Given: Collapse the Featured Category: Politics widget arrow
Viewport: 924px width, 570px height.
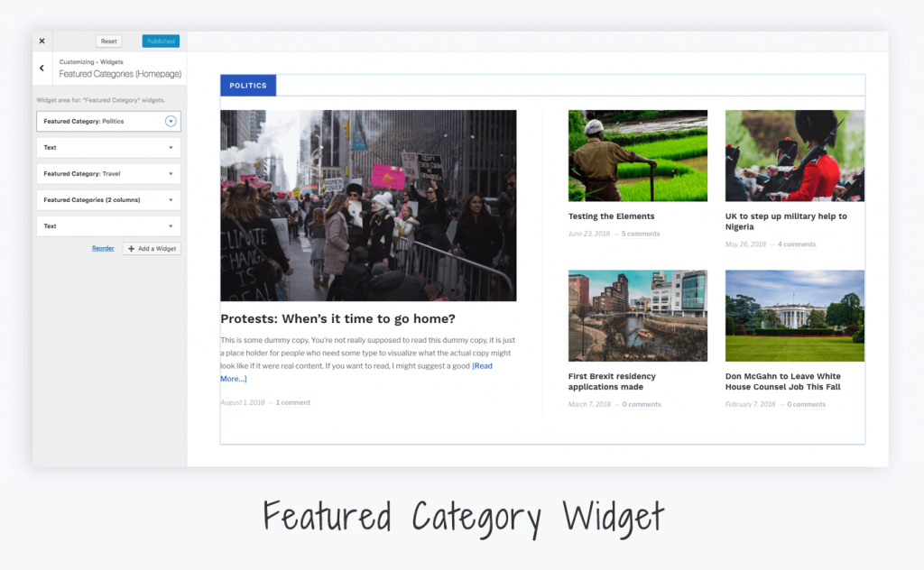Looking at the screenshot, I should click(171, 121).
